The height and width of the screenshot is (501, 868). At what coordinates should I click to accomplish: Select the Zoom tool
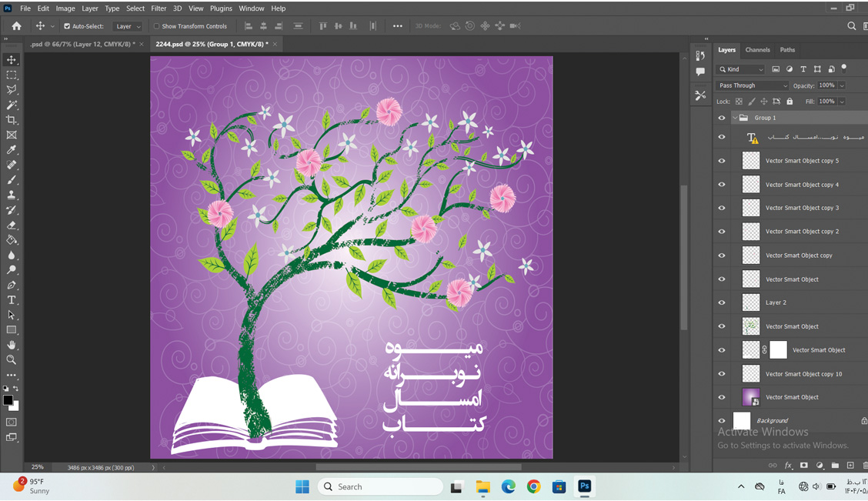(x=11, y=360)
